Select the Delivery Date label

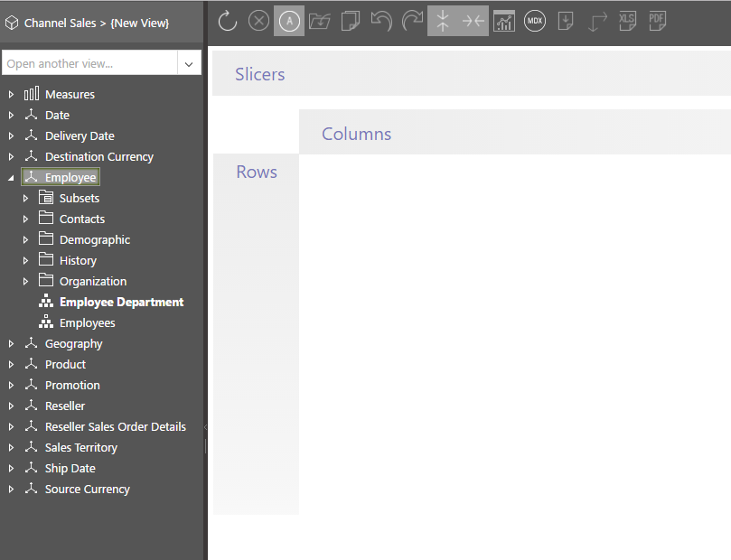tap(80, 136)
